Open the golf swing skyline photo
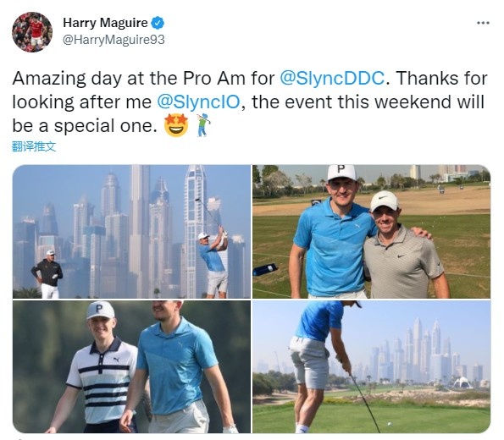 (131, 232)
